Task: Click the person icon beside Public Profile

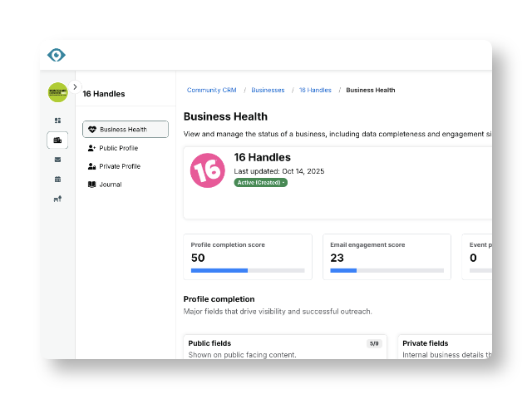Action: [91, 148]
